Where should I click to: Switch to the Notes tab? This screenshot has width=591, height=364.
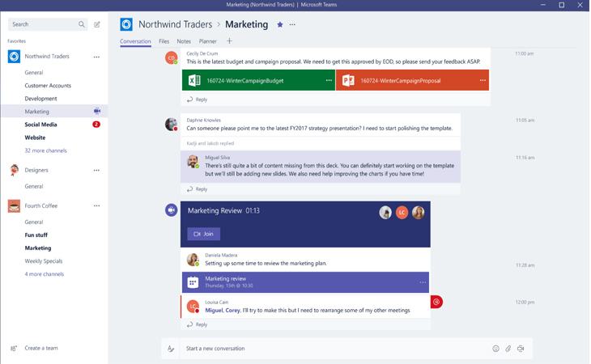(x=184, y=41)
